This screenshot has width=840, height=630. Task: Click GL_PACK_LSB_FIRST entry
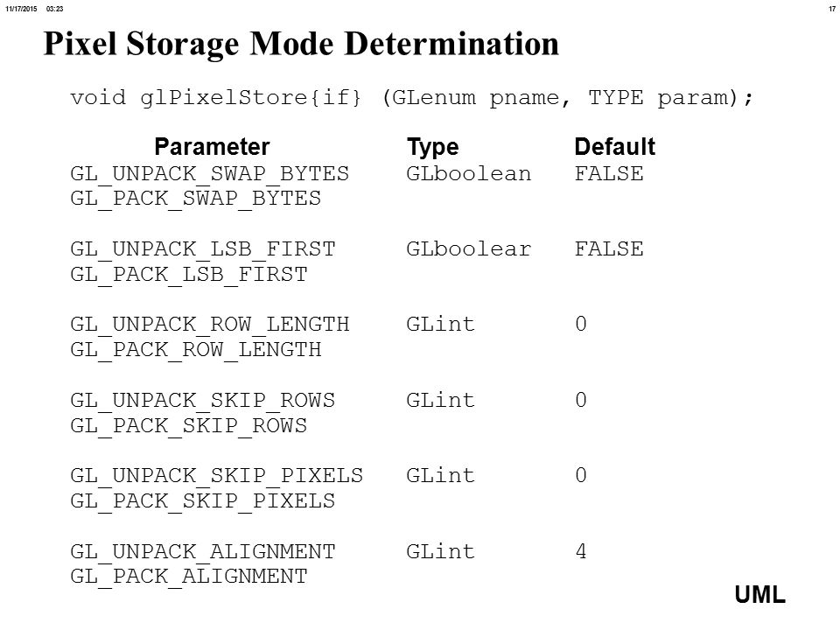pos(189,275)
